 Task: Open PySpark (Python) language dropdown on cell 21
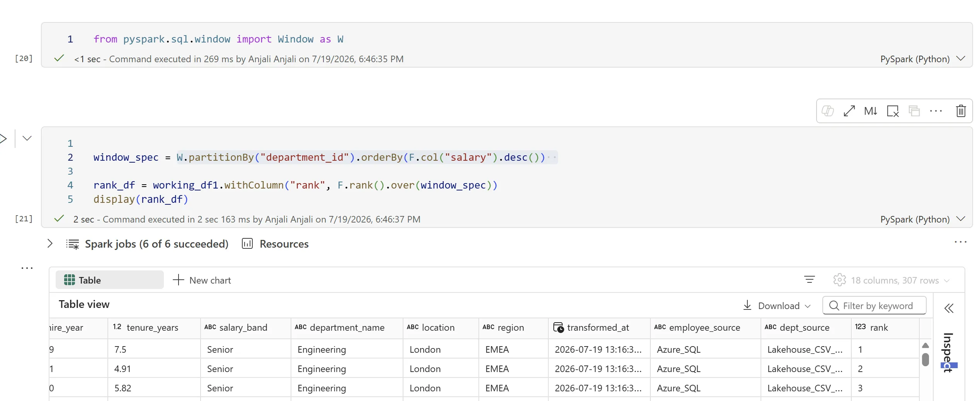pos(923,219)
